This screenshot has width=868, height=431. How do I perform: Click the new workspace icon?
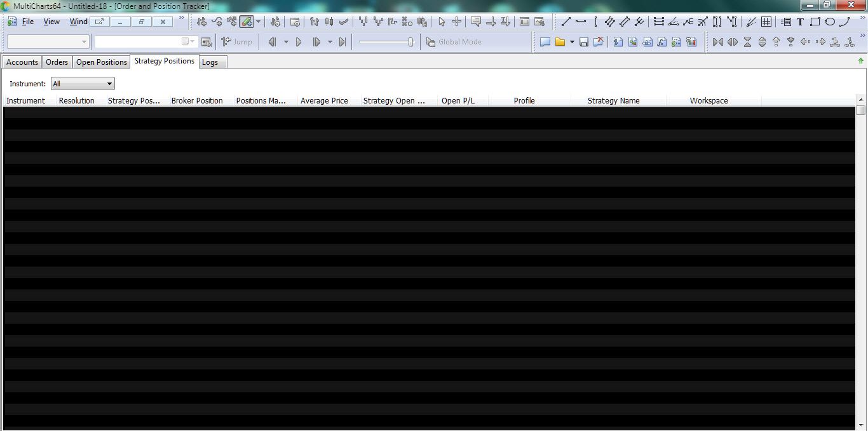click(x=545, y=42)
